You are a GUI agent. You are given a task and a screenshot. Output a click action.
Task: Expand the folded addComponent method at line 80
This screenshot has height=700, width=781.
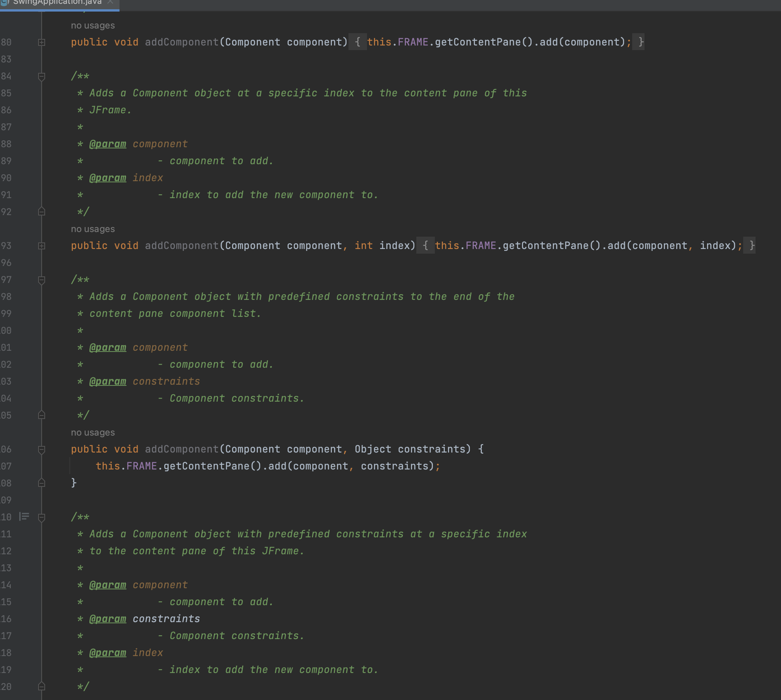(x=41, y=42)
